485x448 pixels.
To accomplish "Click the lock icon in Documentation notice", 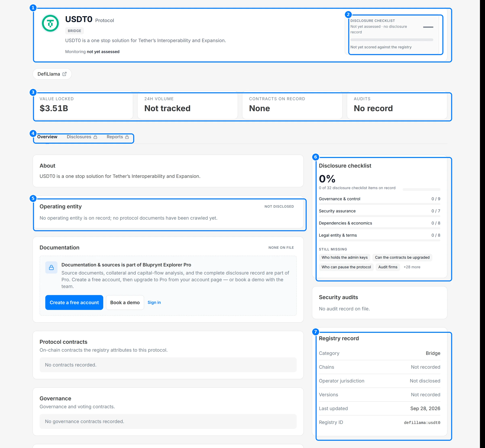I will (51, 267).
